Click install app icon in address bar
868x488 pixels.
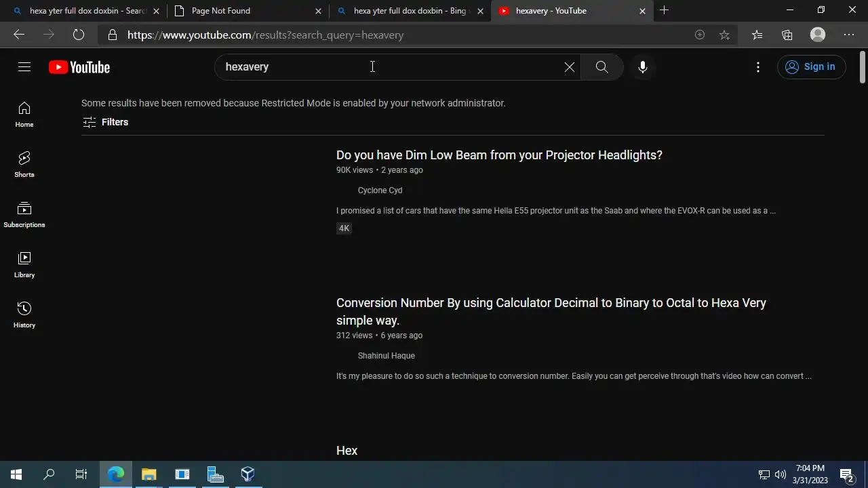700,35
